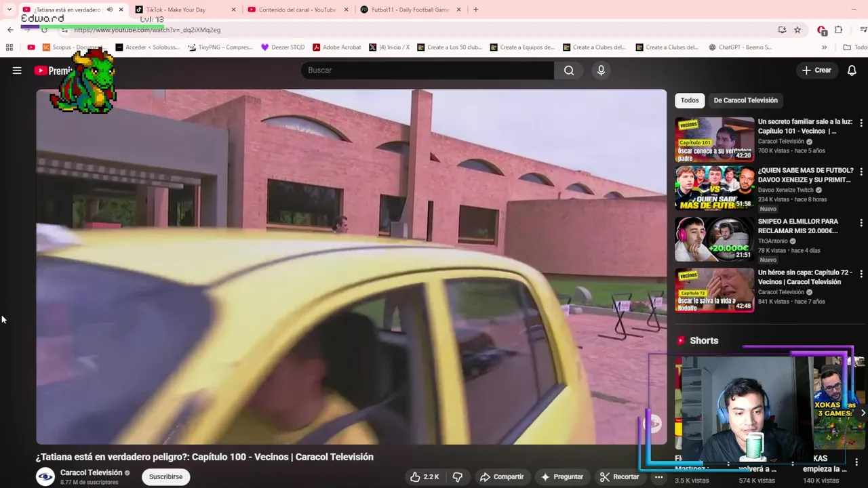Image resolution: width=868 pixels, height=488 pixels.
Task: Click the Buscar search field
Action: (x=427, y=70)
